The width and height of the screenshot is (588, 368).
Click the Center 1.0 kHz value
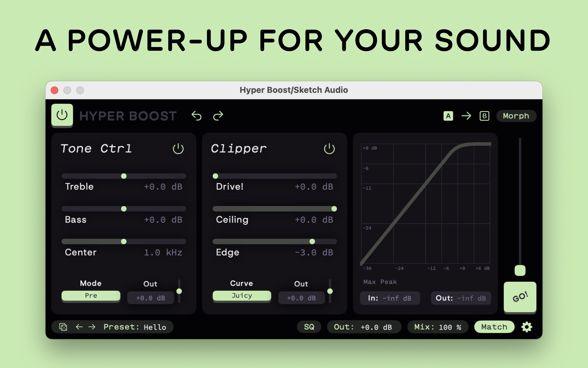click(163, 252)
